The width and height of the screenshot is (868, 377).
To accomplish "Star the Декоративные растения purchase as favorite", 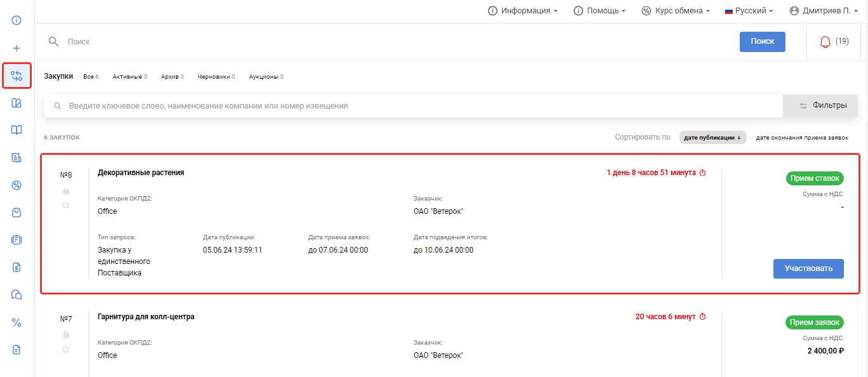I will coord(66,205).
